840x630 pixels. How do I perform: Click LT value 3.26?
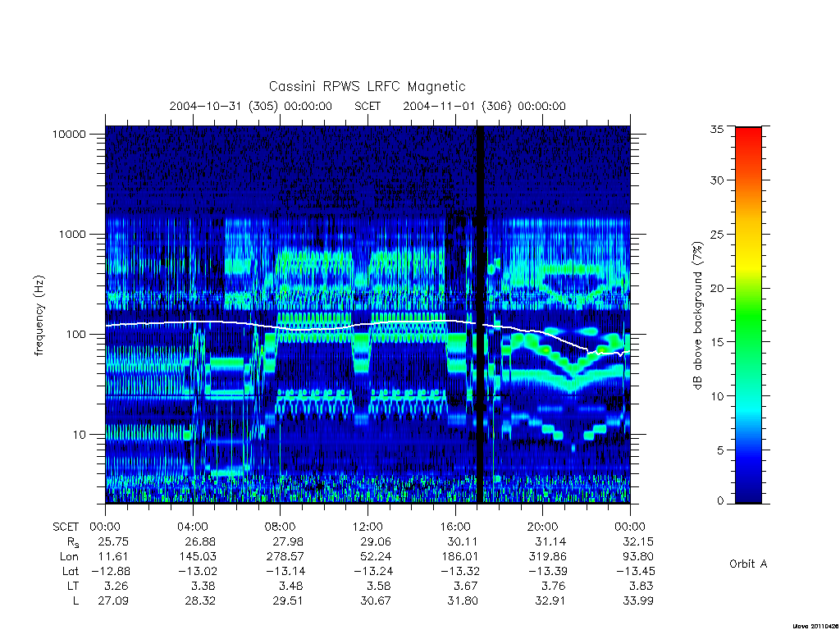pos(117,586)
